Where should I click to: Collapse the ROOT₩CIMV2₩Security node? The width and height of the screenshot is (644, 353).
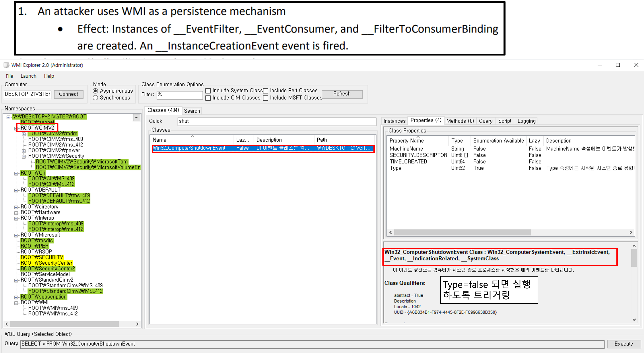[x=24, y=157]
